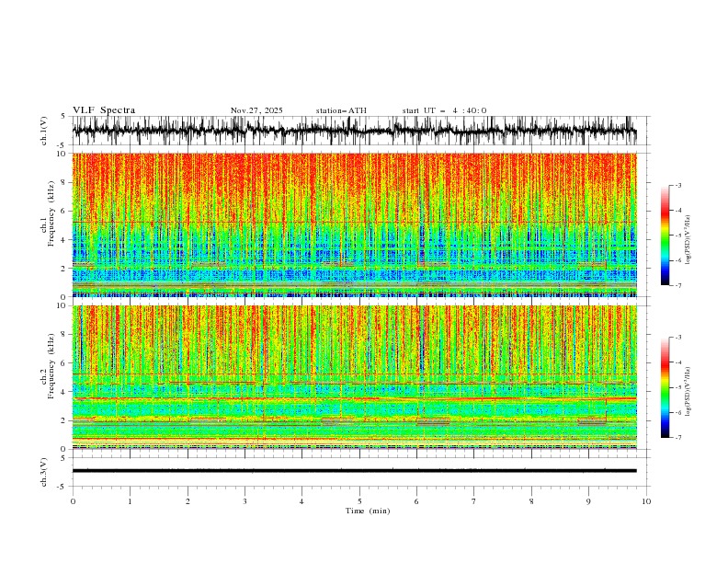Click the 'station=ATH' label
The height and width of the screenshot is (563, 728).
coord(341,110)
